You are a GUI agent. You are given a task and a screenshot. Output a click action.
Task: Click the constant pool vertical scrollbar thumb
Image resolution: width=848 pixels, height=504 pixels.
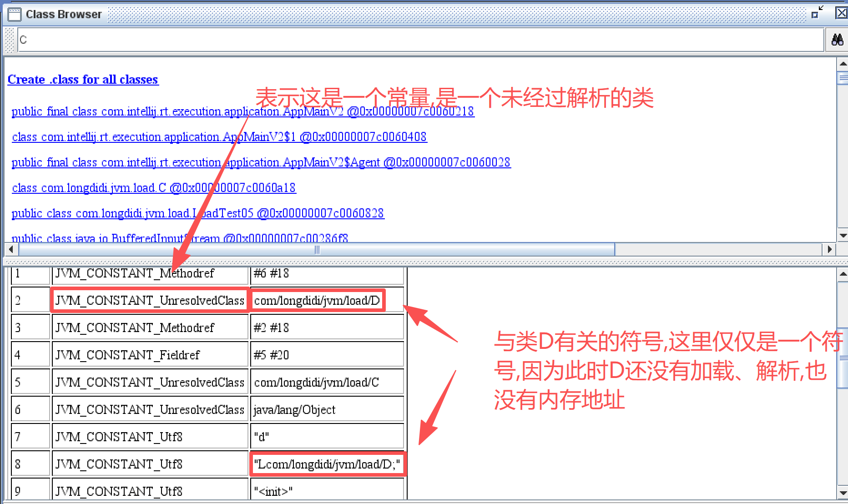click(843, 358)
